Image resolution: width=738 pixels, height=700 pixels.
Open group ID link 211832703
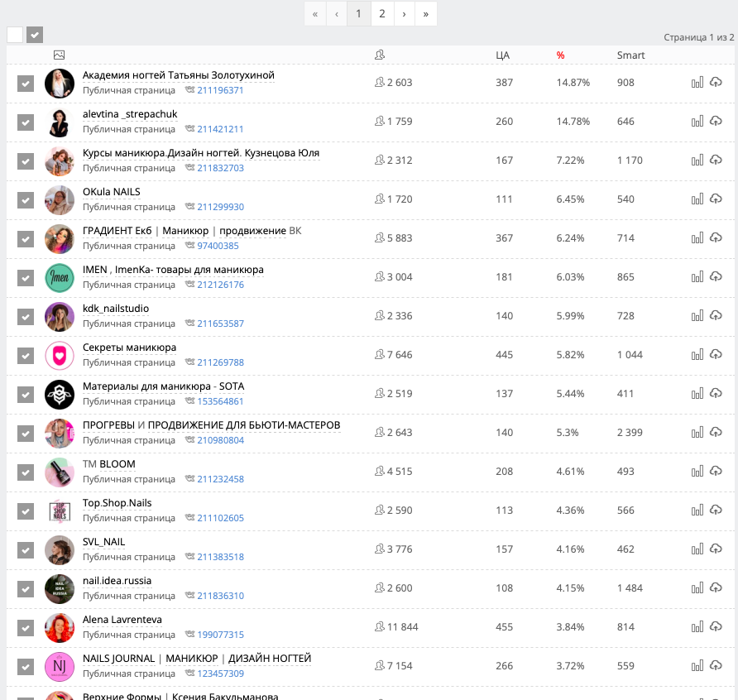click(x=220, y=168)
